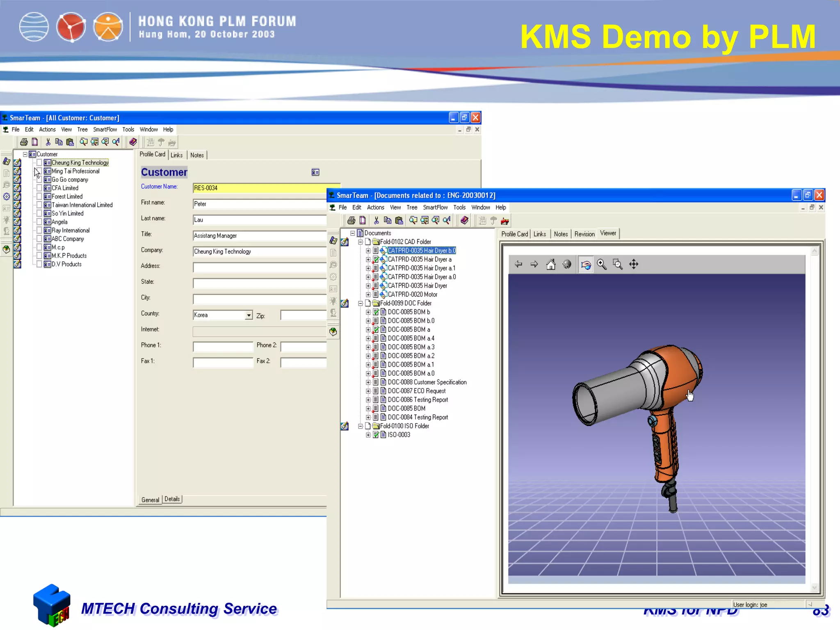Select DOC-0086 Testing Report
The height and width of the screenshot is (630, 840).
click(418, 400)
